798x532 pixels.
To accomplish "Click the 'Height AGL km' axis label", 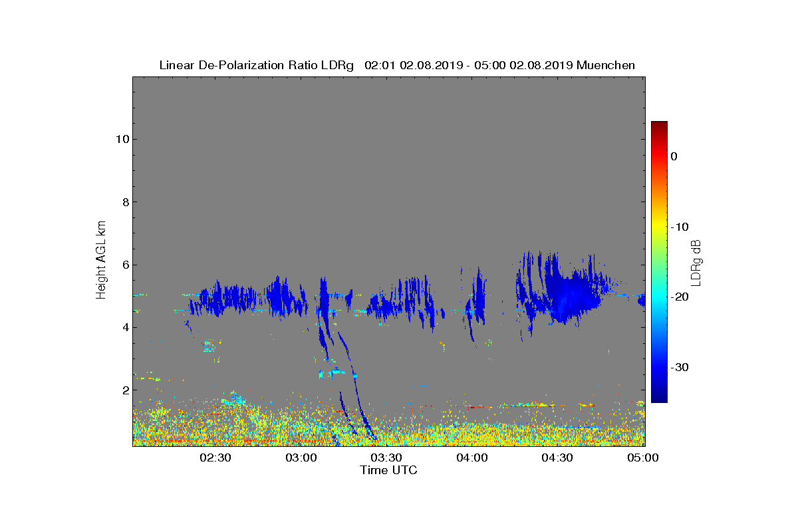I will 101,261.
